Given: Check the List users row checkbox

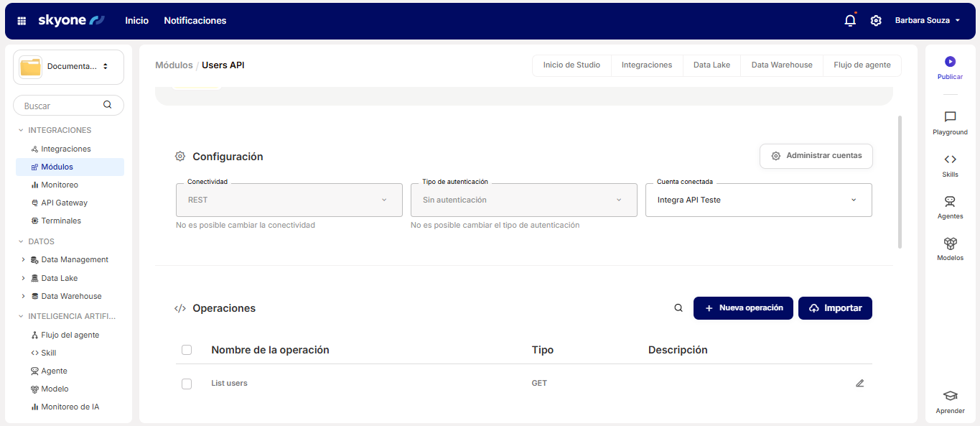Looking at the screenshot, I should point(187,384).
